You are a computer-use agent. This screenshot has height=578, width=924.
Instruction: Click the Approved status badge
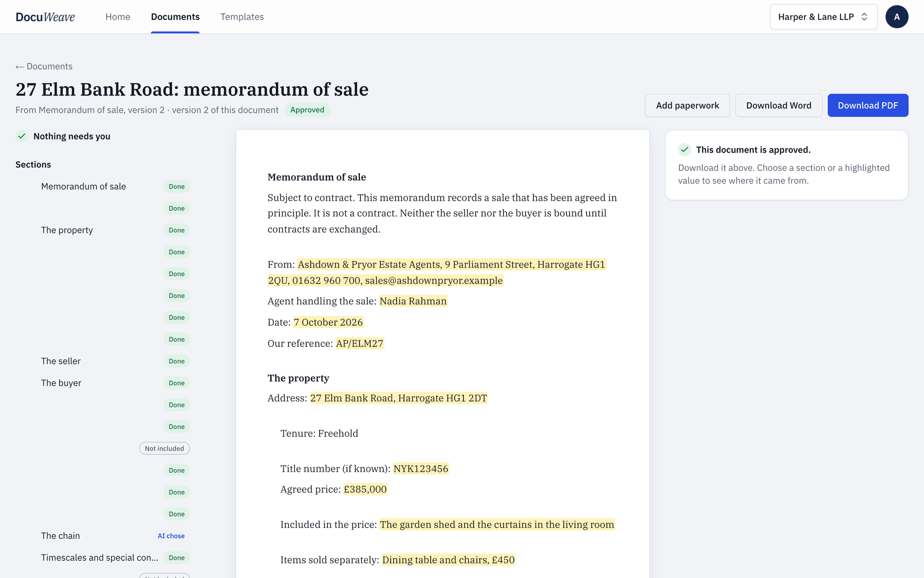click(307, 110)
